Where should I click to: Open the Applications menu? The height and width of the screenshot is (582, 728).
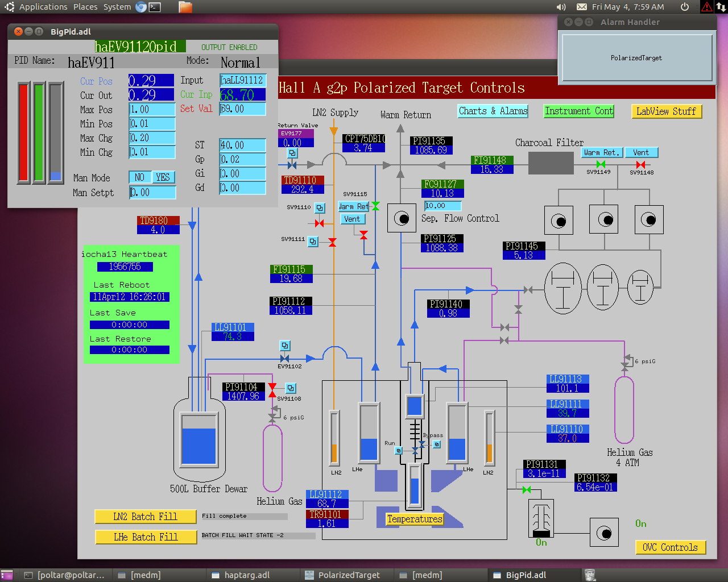[x=43, y=7]
